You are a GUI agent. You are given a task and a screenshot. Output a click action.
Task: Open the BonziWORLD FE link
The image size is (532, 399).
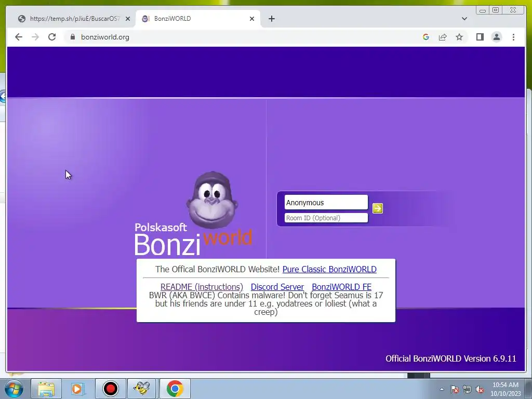tap(342, 287)
